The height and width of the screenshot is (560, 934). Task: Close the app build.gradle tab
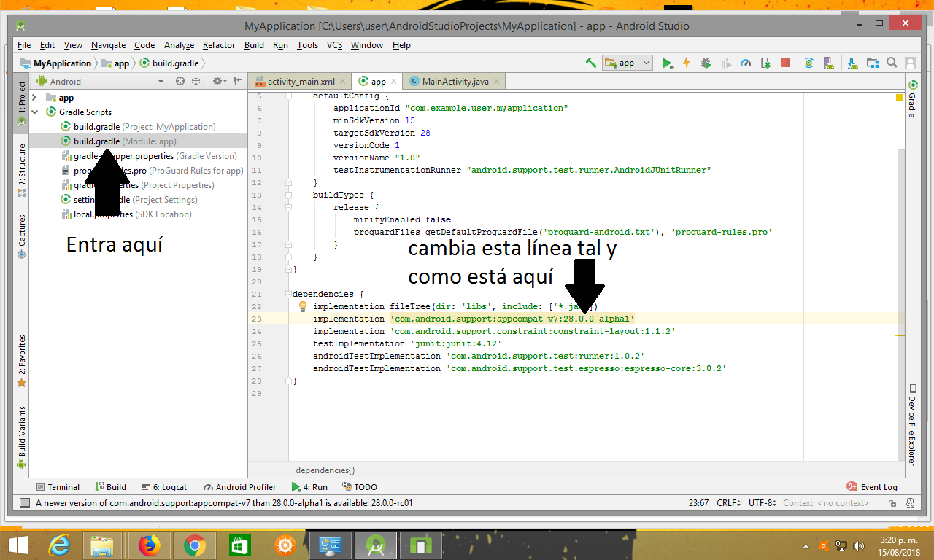pos(394,82)
